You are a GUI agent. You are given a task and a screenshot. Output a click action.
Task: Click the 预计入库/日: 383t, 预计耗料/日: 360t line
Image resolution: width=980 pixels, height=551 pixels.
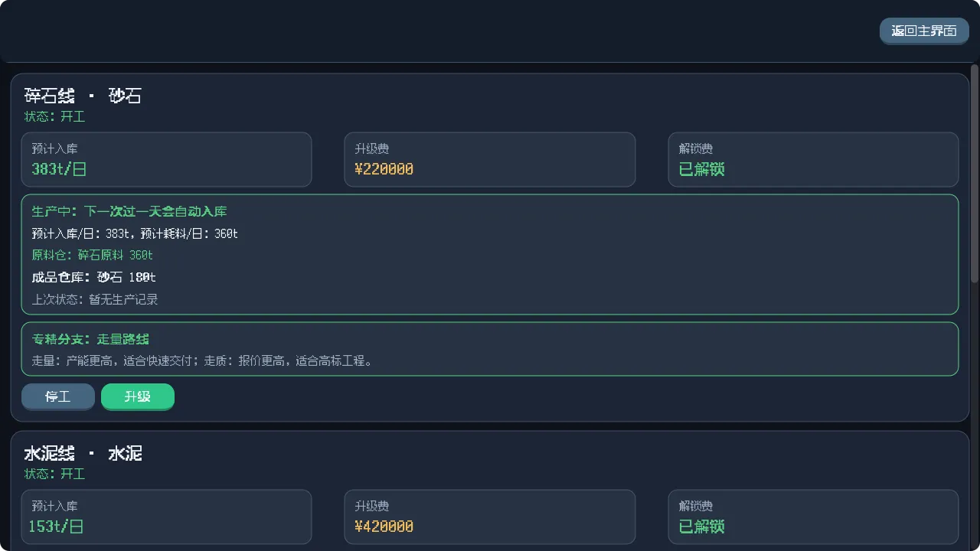[135, 233]
